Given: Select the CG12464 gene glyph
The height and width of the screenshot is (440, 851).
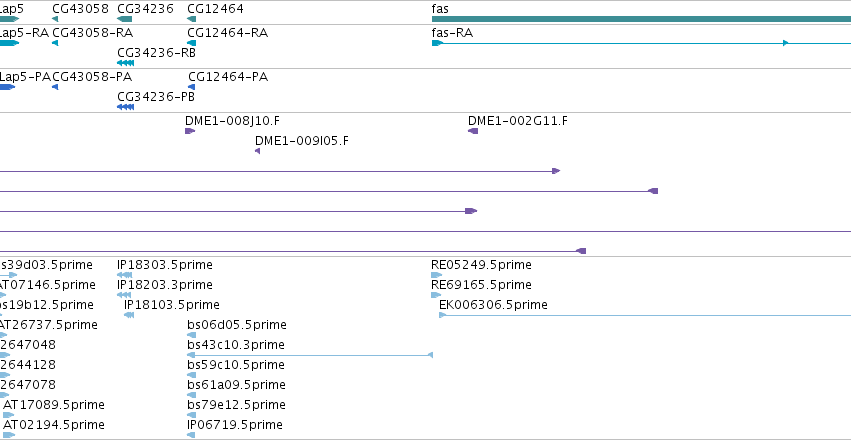Looking at the screenshot, I should pos(191,19).
